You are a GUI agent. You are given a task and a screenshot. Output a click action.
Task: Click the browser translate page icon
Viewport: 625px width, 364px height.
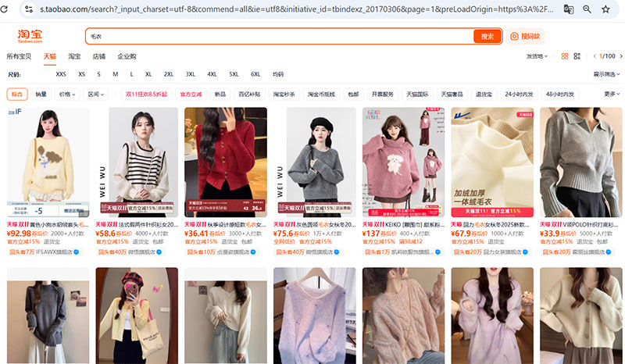click(x=568, y=9)
